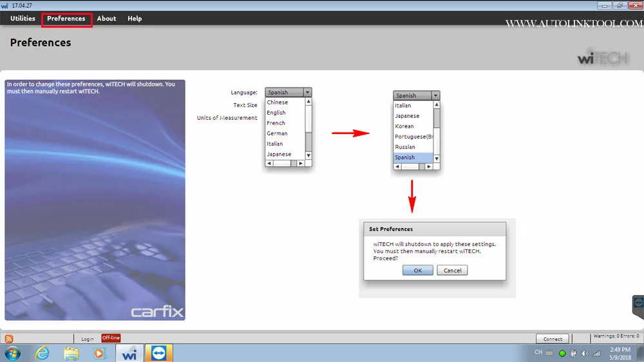Click down arrow of left language list scrollbar
The width and height of the screenshot is (644, 362).
[x=308, y=155]
